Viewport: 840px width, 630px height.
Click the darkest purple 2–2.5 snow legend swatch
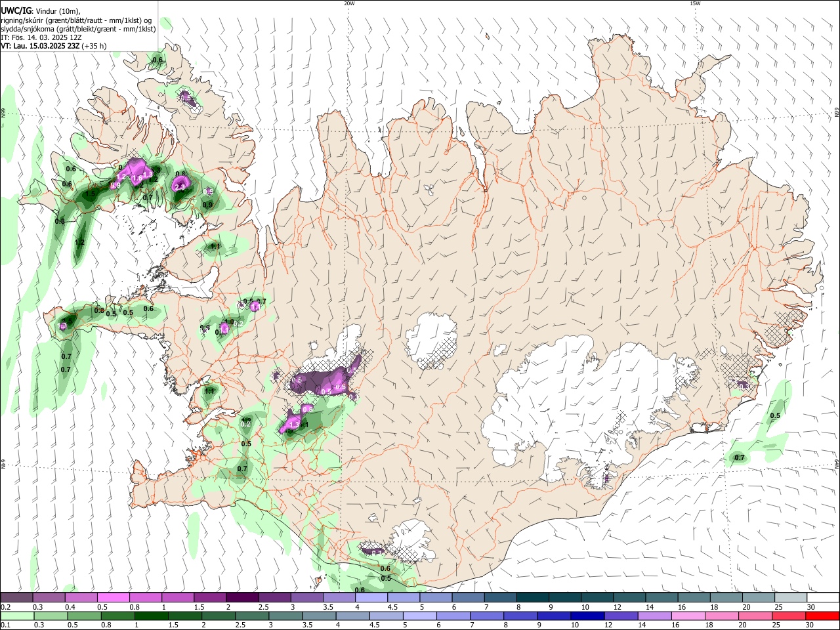pyautogui.click(x=241, y=598)
